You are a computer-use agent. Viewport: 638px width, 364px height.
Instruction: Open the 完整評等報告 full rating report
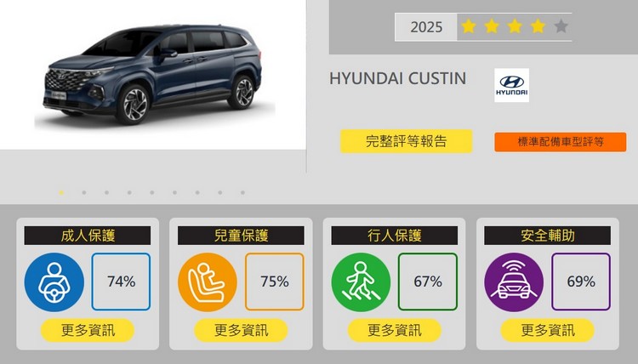406,141
